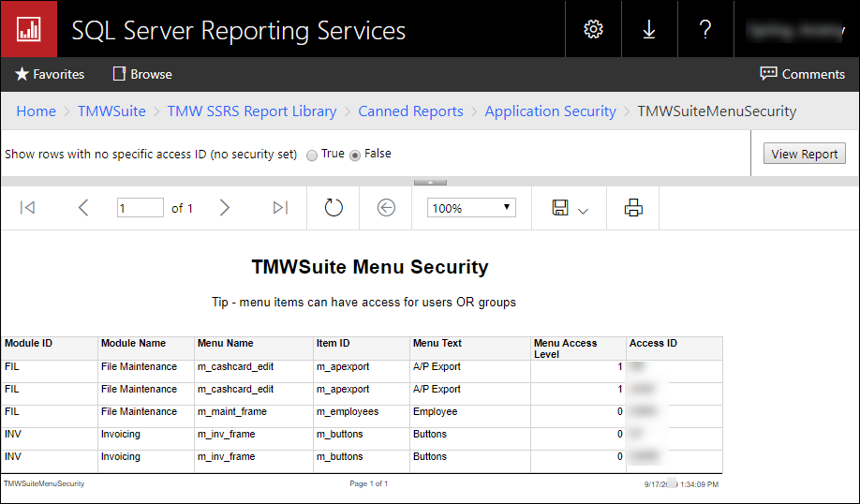This screenshot has height=504, width=860.
Task: Print the report using printer icon
Action: tap(633, 208)
